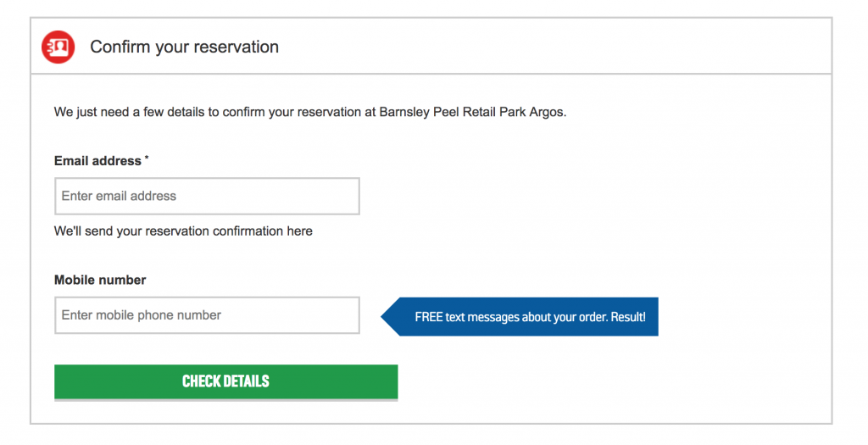The height and width of the screenshot is (445, 868).
Task: Click the Confirm your reservation heading
Action: [x=184, y=47]
